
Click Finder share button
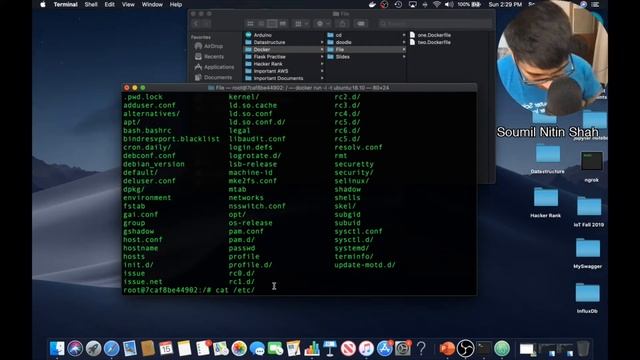[x=342, y=24]
